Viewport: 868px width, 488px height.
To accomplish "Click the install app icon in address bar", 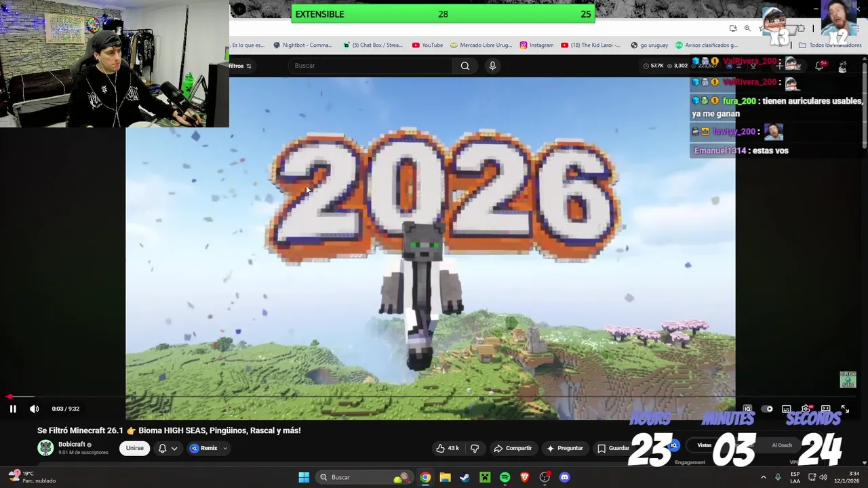I will coord(733,28).
